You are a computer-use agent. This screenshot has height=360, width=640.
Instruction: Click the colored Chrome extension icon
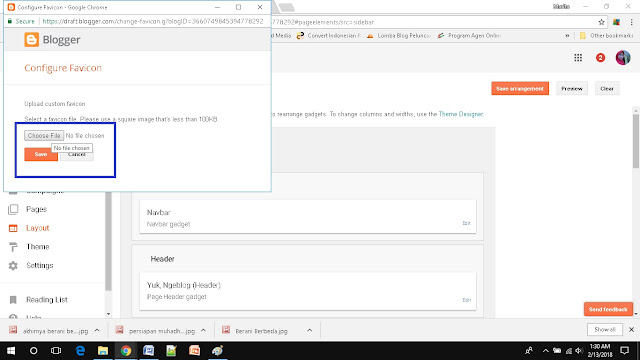tap(616, 22)
